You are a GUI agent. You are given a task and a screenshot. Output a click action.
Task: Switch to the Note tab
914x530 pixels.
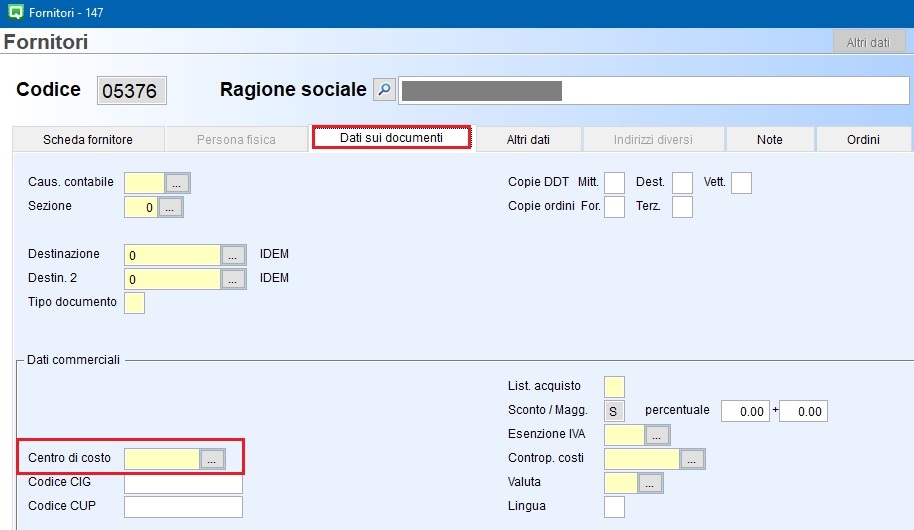click(769, 139)
